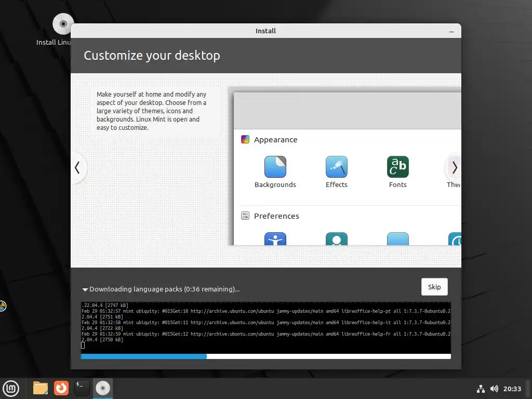
Task: Click the Backgrounds label text
Action: (275, 184)
